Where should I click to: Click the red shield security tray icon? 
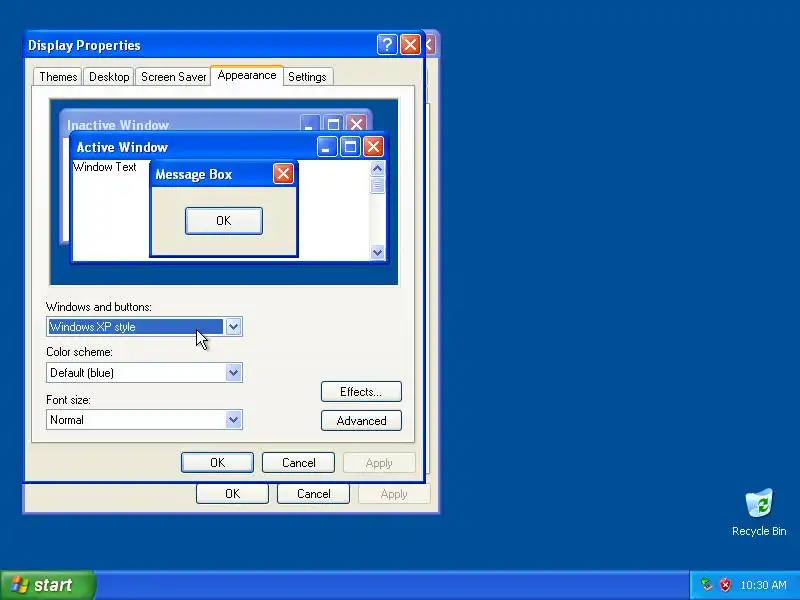tap(725, 585)
